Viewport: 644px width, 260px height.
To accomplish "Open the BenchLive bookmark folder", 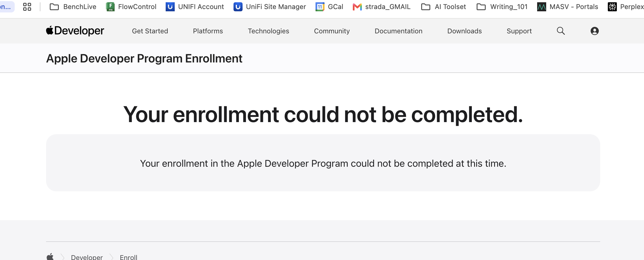I will [x=73, y=7].
